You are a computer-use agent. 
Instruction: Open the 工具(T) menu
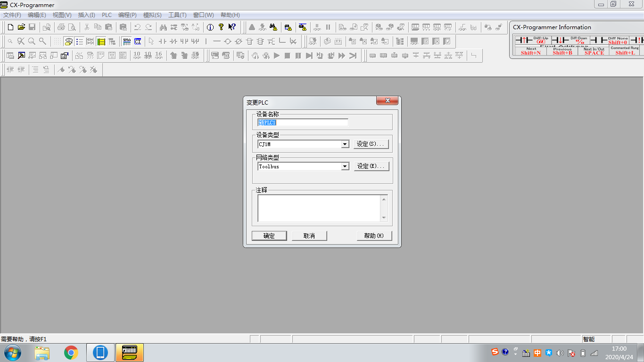(x=177, y=15)
